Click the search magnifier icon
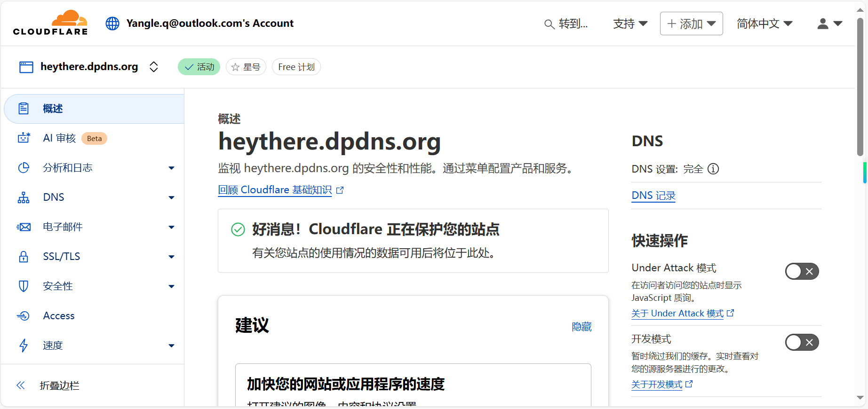 coord(549,24)
